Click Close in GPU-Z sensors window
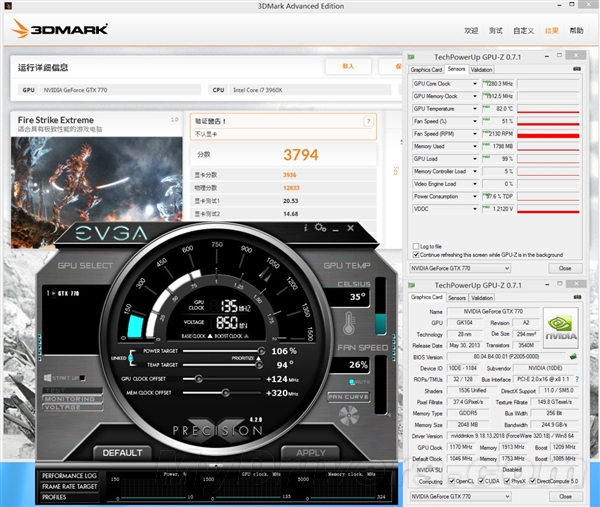The width and height of the screenshot is (600, 507). [565, 268]
